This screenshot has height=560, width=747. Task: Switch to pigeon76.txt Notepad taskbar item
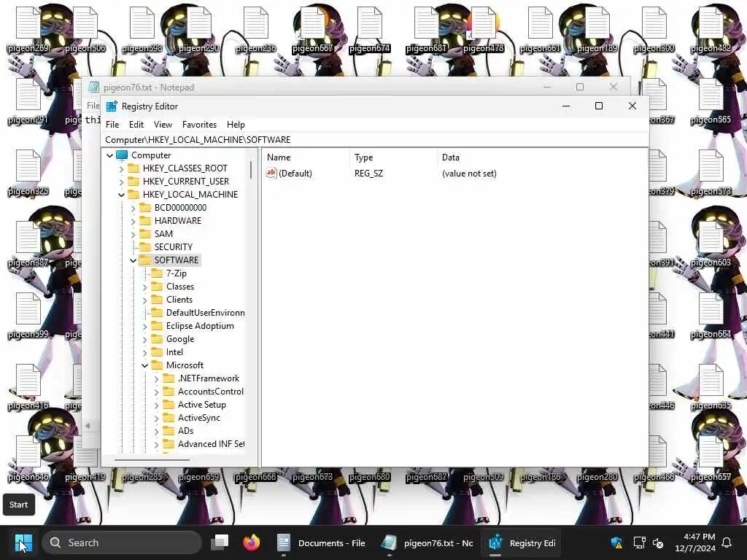point(427,542)
